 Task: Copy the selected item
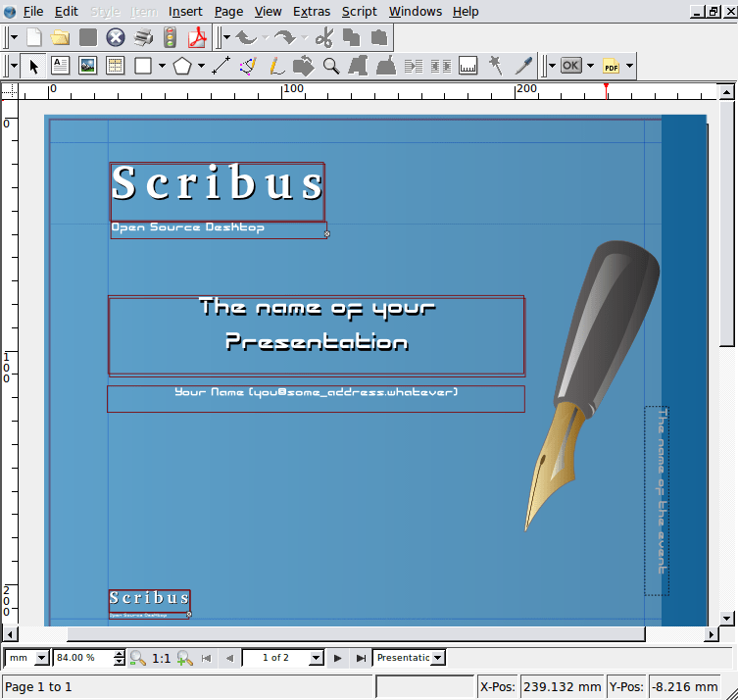(x=352, y=37)
